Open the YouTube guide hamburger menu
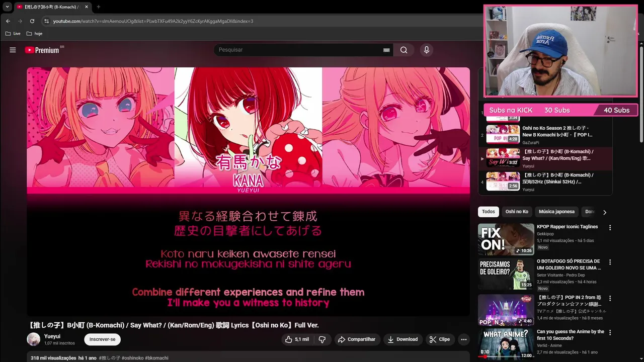 tap(13, 50)
